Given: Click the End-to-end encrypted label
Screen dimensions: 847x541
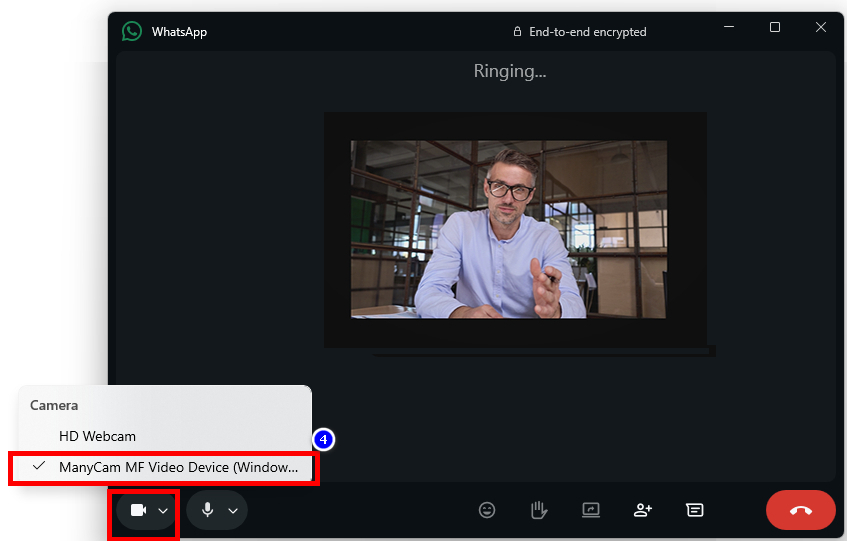Looking at the screenshot, I should click(x=587, y=32).
